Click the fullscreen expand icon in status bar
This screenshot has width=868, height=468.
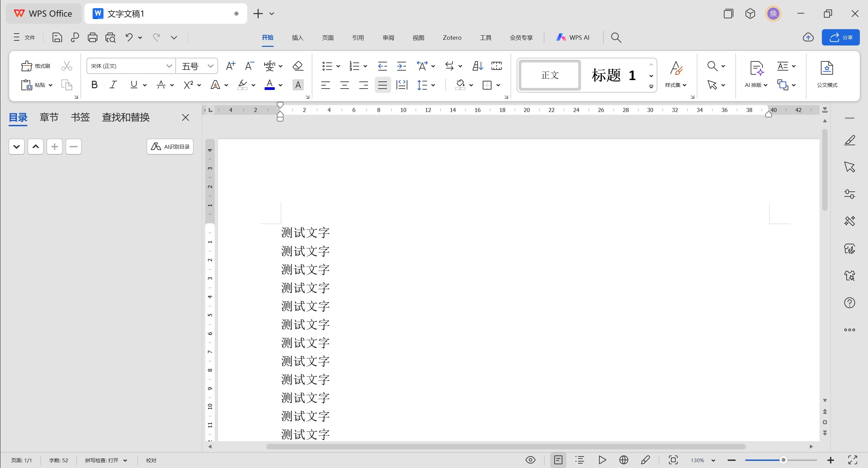(x=853, y=460)
